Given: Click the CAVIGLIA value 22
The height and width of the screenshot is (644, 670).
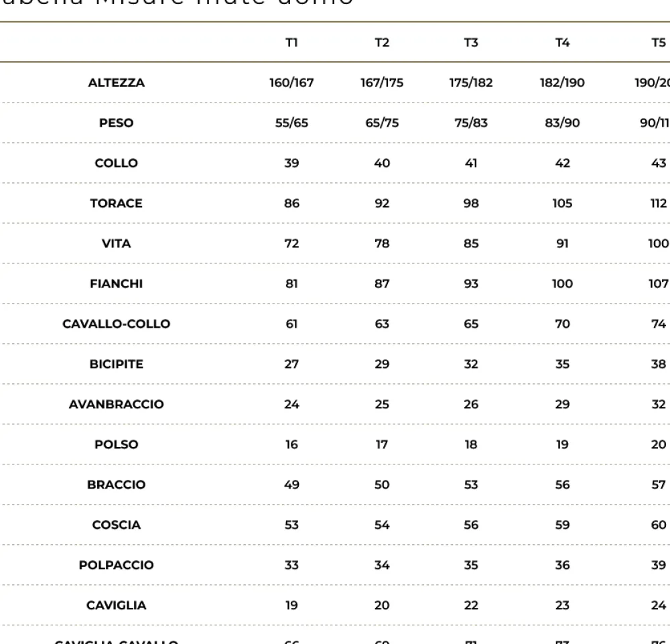Looking at the screenshot, I should tap(471, 605).
